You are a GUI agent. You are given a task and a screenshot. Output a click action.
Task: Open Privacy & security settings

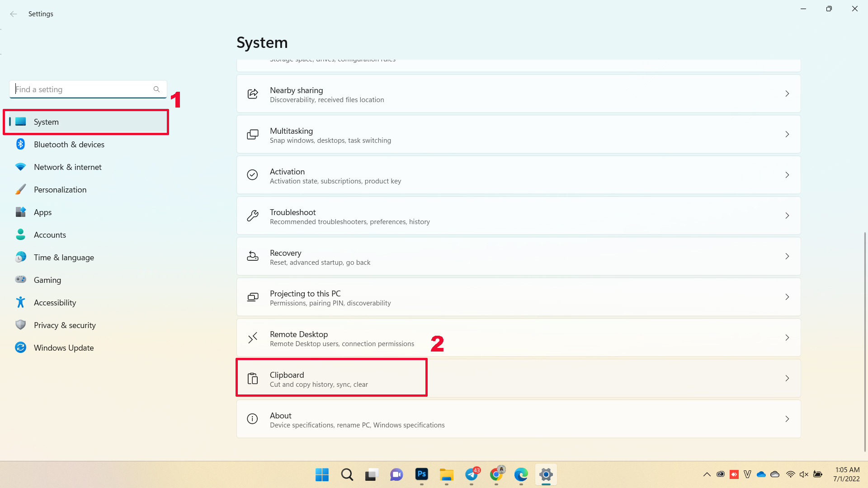coord(88,325)
